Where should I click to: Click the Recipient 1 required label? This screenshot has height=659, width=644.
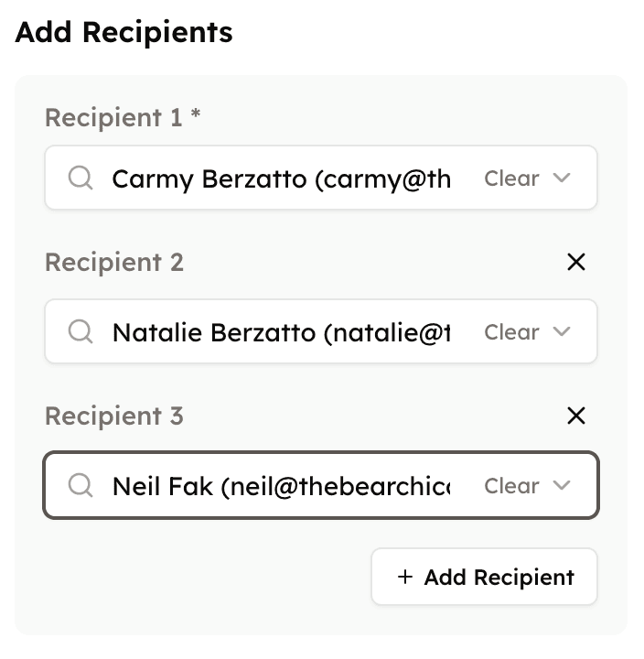123,118
